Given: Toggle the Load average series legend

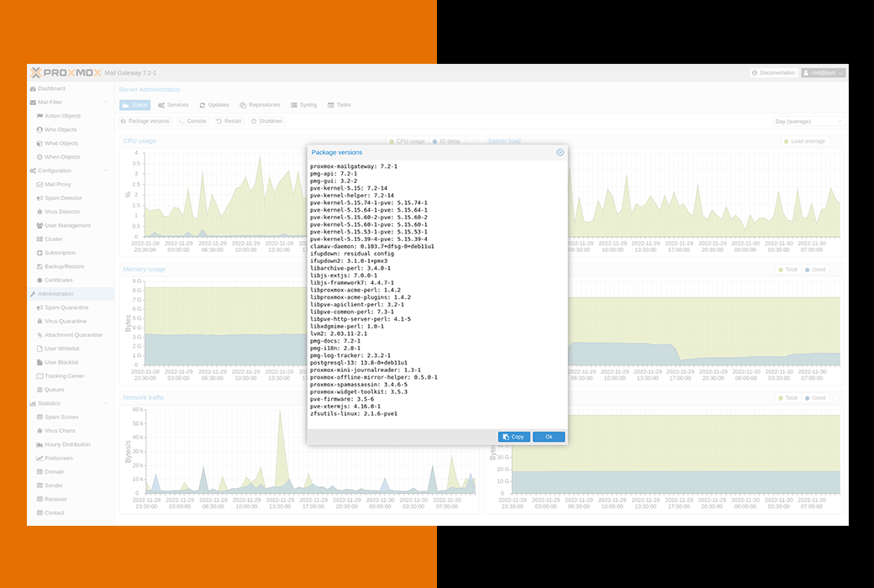Looking at the screenshot, I should click(x=804, y=141).
